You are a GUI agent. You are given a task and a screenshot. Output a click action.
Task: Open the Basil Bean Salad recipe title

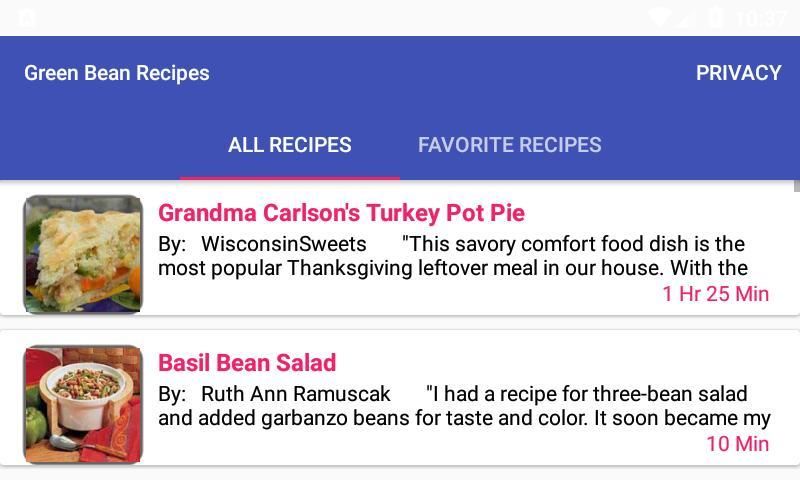coord(247,363)
